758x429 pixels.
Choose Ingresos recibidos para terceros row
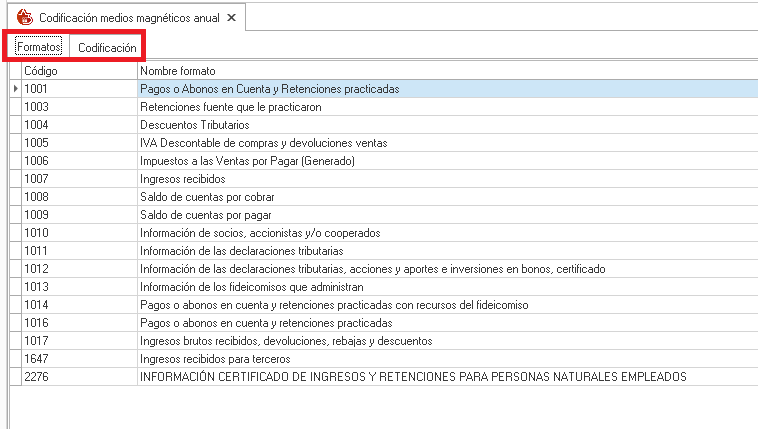click(x=215, y=359)
